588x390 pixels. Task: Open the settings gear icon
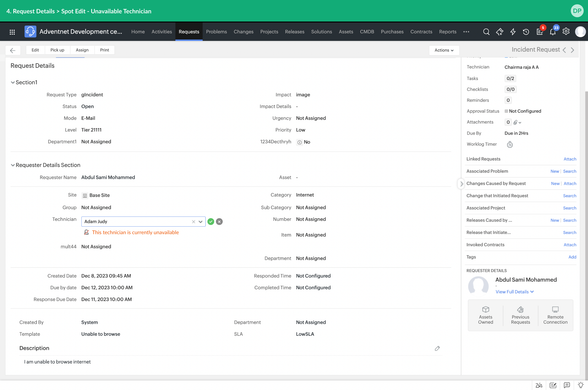(x=566, y=31)
